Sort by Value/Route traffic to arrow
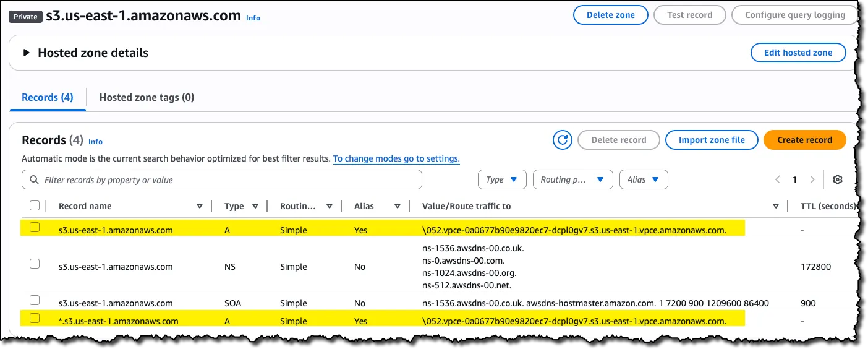The height and width of the screenshot is (349, 868). 775,206
